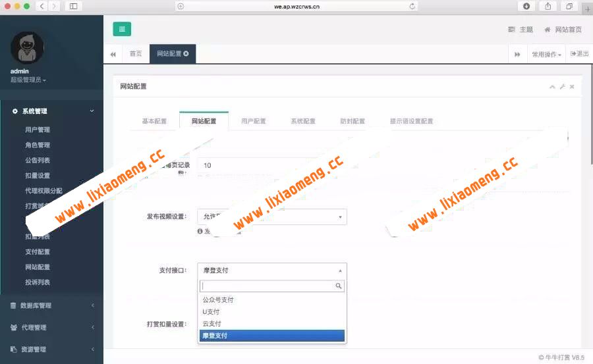Toggle the Safari sidebar button
Image resolution: width=593 pixels, height=364 pixels.
[x=74, y=6]
